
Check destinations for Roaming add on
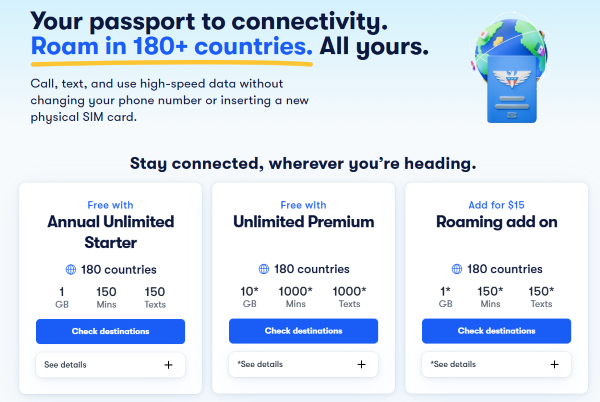pos(496,331)
